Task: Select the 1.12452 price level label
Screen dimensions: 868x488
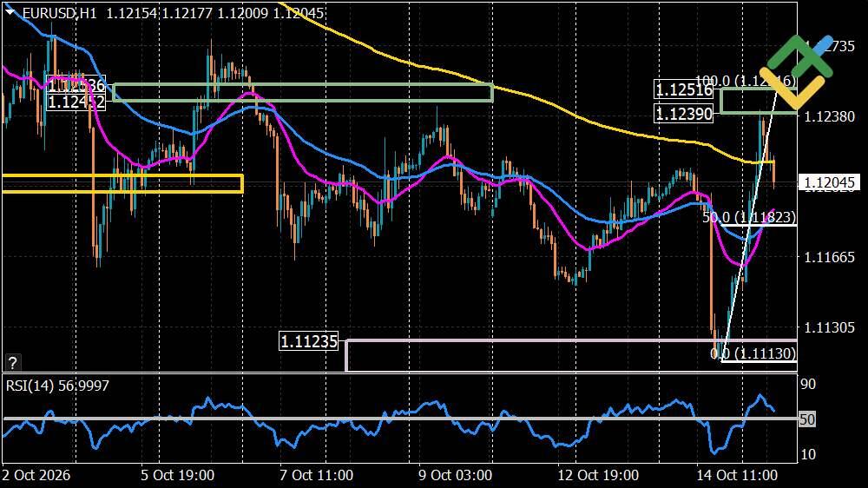Action: tap(76, 102)
